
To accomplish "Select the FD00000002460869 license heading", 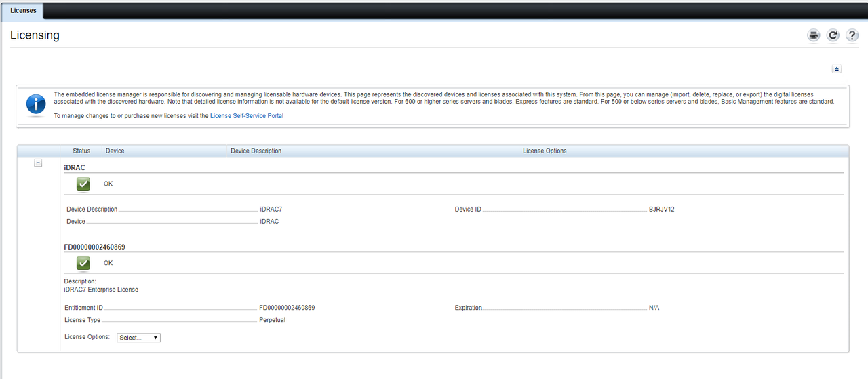I will pos(95,247).
